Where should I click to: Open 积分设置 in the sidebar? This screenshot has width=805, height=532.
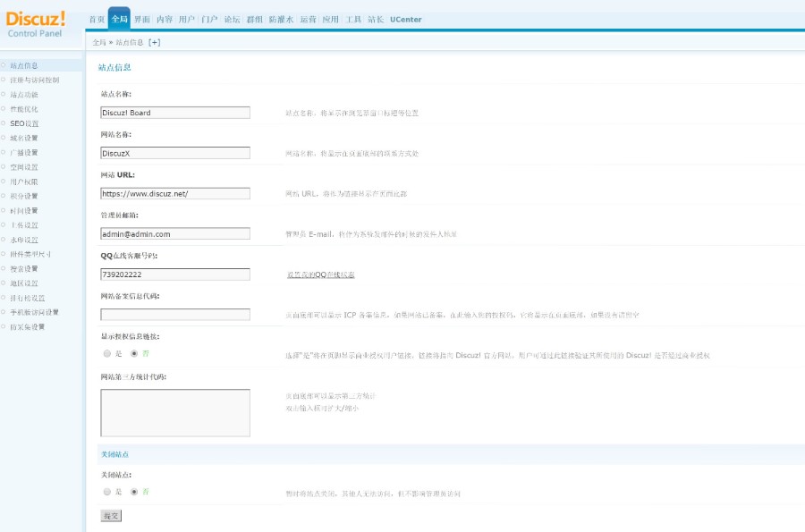tap(24, 196)
